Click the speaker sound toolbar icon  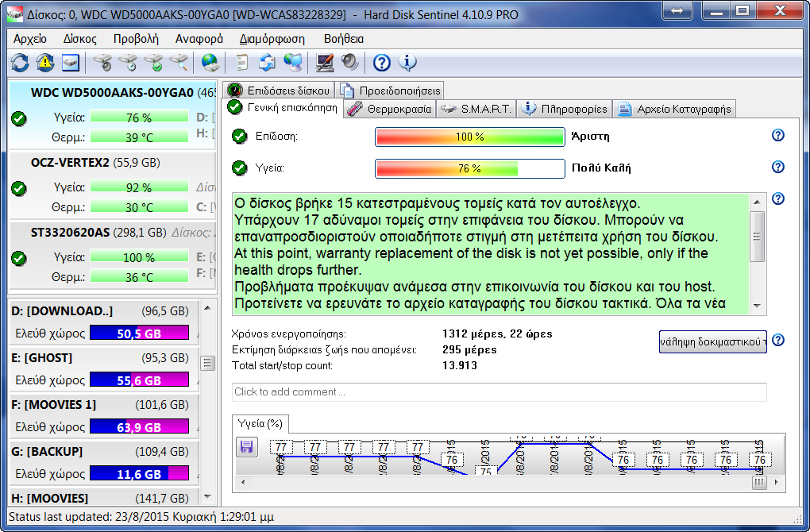(x=349, y=63)
